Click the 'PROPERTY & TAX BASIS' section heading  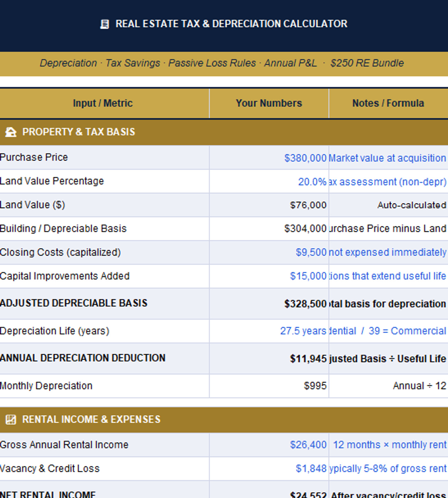(79, 132)
